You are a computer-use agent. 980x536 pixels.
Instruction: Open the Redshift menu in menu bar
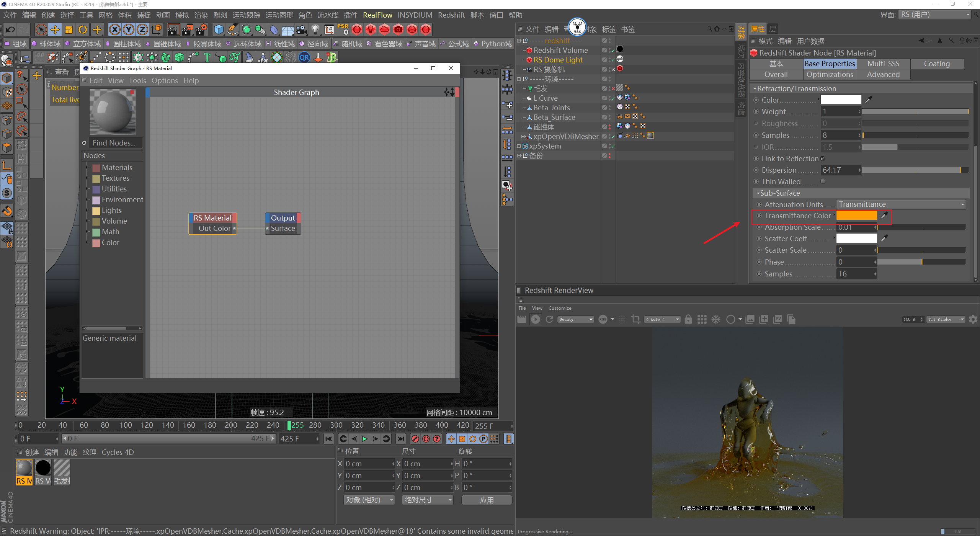pos(451,15)
